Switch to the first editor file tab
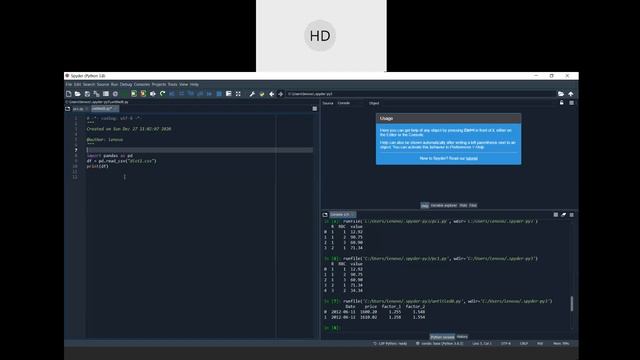The image size is (640, 360). click(80, 109)
